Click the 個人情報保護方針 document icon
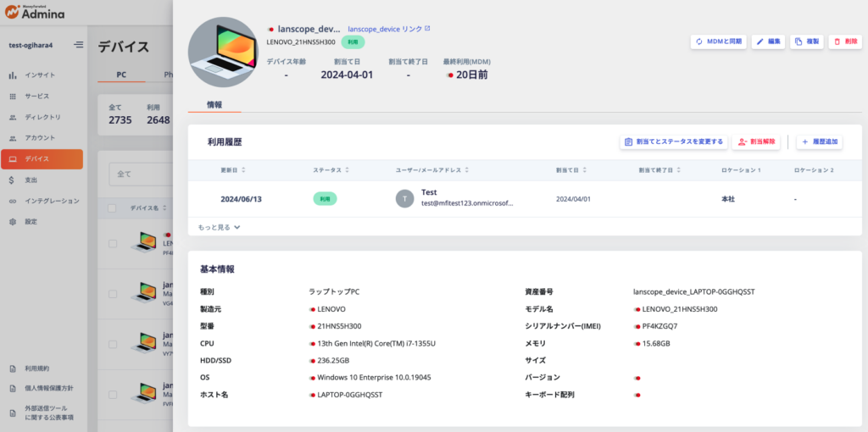Screen dimensions: 868x432 13,388
